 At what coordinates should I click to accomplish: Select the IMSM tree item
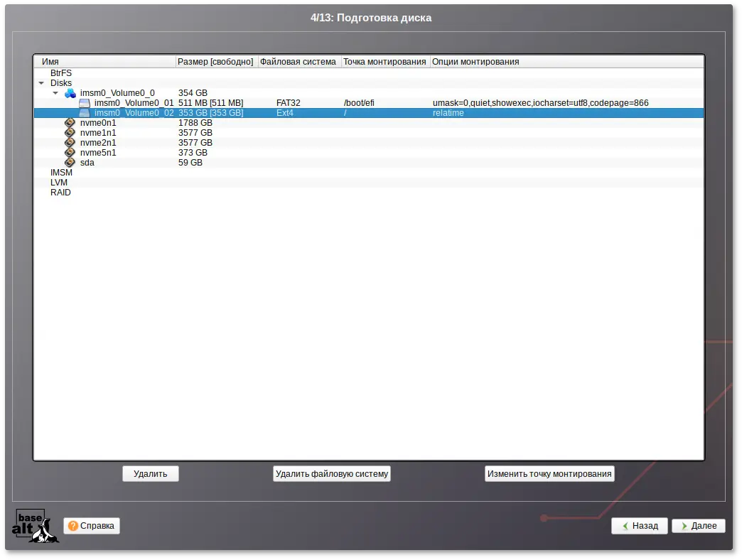pyautogui.click(x=62, y=173)
